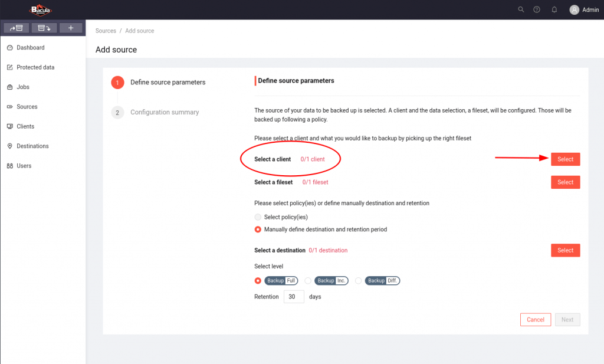604x364 pixels.
Task: Open Dashboard from the sidebar
Action: [x=30, y=48]
